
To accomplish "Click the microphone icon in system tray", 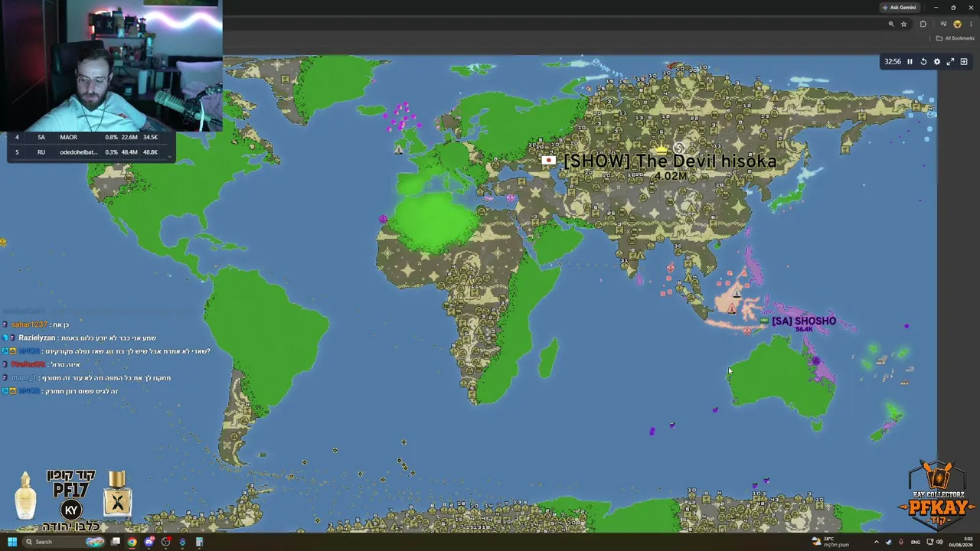I will [900, 542].
